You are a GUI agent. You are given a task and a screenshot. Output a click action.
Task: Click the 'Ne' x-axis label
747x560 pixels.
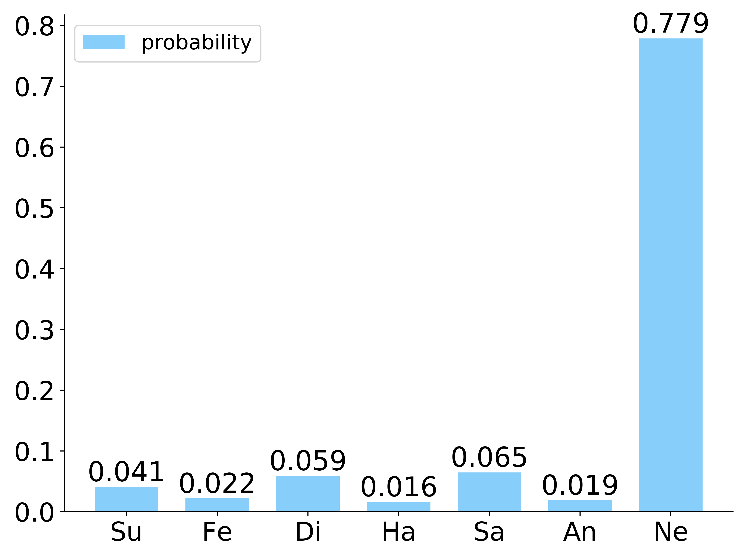coord(670,532)
